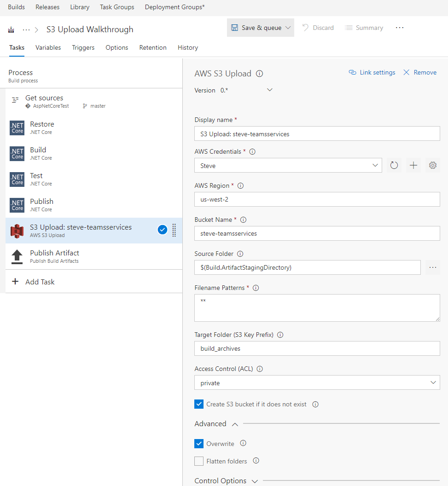Add a new AWS Credentials connection with plus icon

click(x=413, y=165)
